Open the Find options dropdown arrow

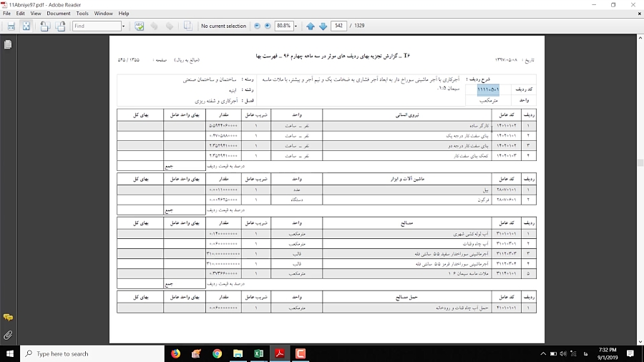123,26
